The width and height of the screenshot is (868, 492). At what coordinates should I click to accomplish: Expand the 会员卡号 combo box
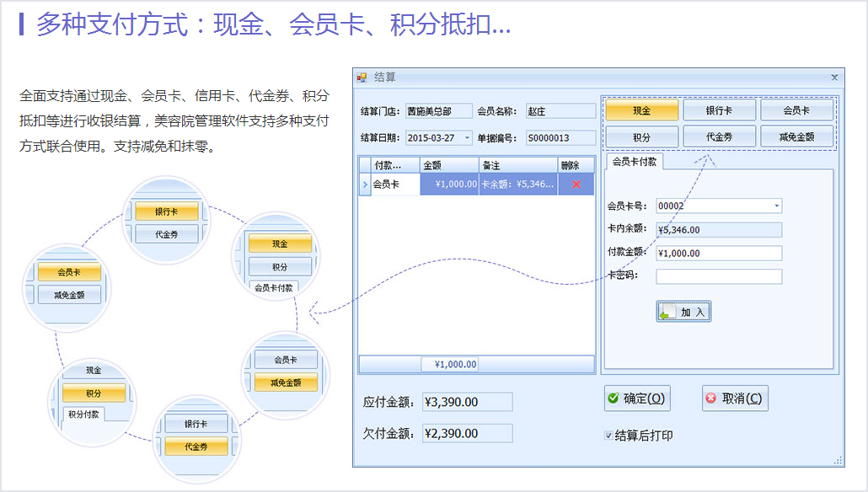[776, 206]
